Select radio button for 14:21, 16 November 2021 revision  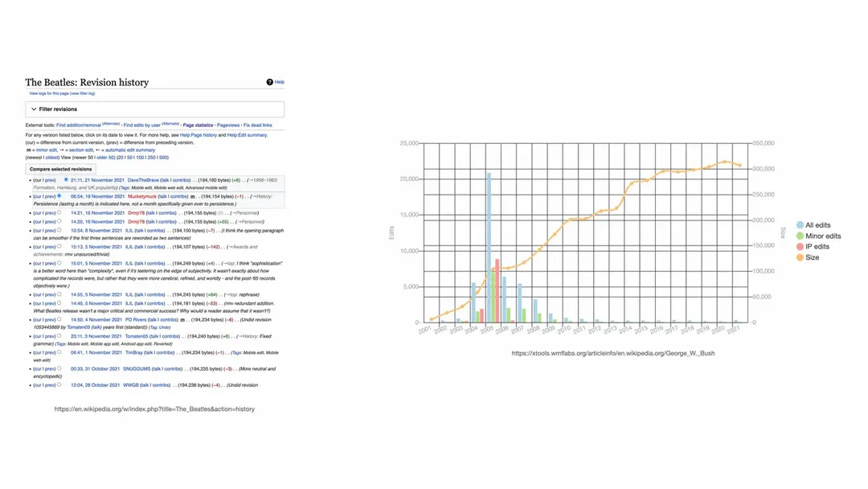point(59,212)
